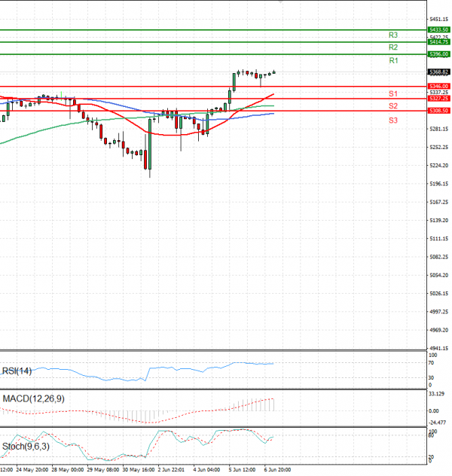452x476 pixels.
Task: Click the RSI(14) indicator label
Action: [x=17, y=371]
